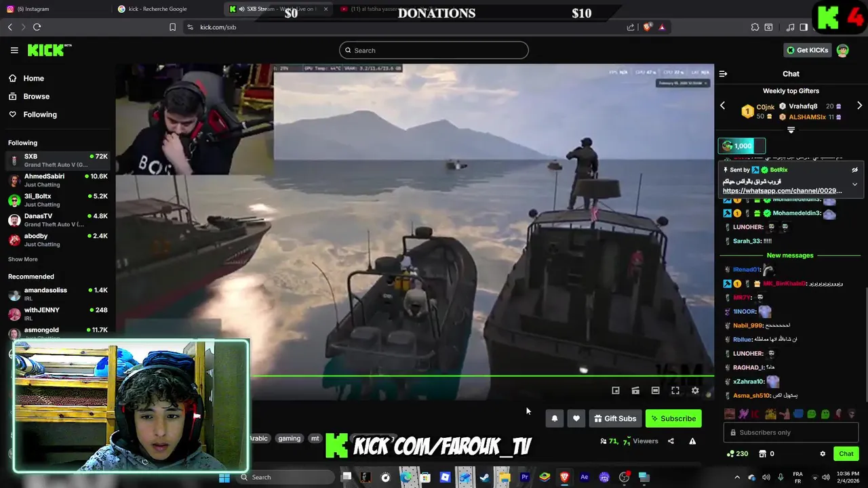Screen dimensions: 868x488
Task: Open AhmedSabiri channel in sidebar
Action: (x=58, y=180)
